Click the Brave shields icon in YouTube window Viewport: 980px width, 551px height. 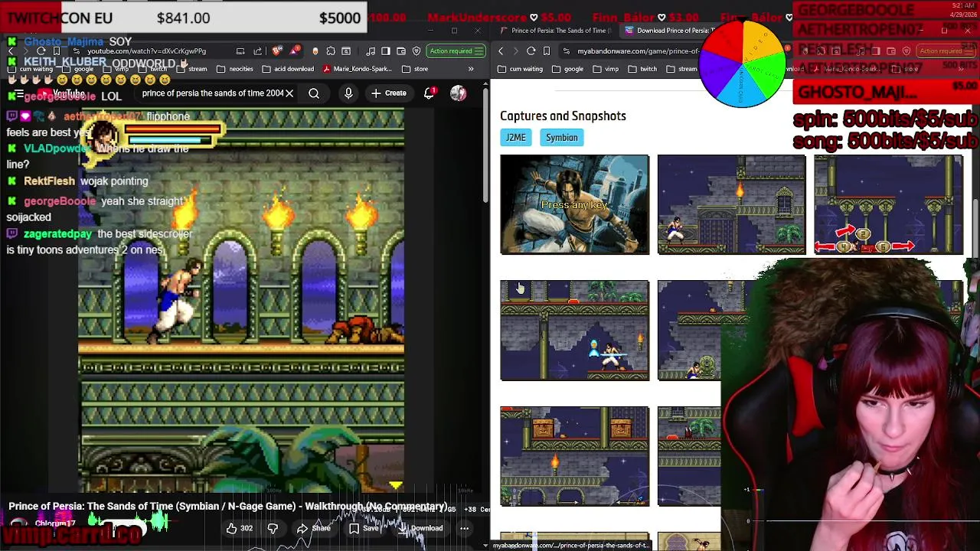(277, 51)
